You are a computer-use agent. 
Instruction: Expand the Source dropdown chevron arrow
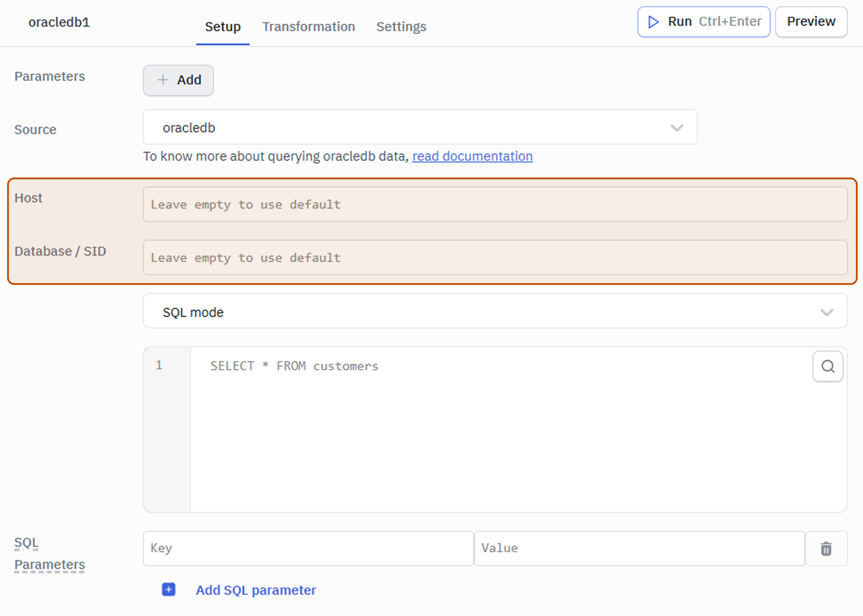point(677,128)
